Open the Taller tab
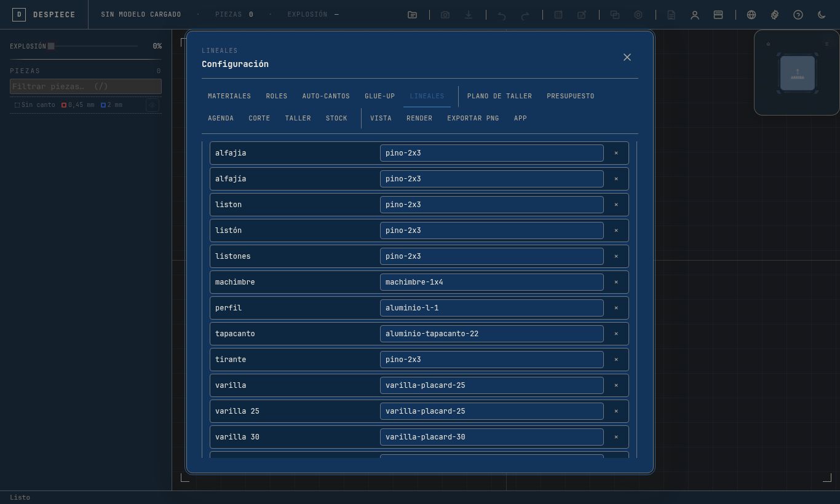Image resolution: width=840 pixels, height=504 pixels. tap(298, 119)
